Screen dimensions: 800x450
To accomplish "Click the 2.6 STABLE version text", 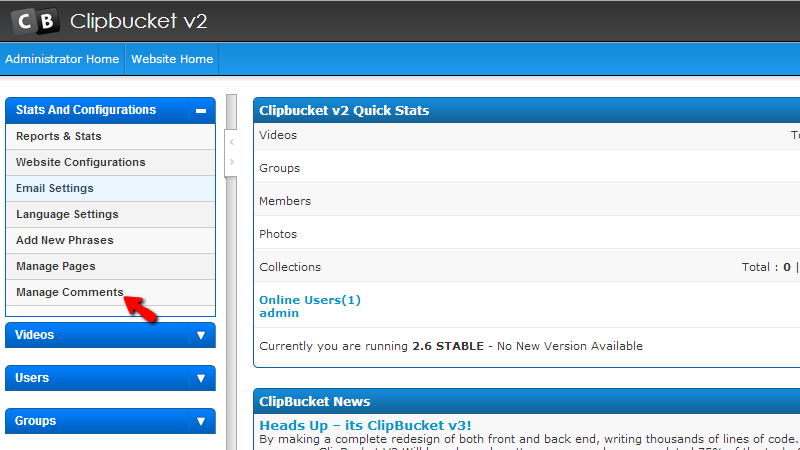I will tap(448, 346).
